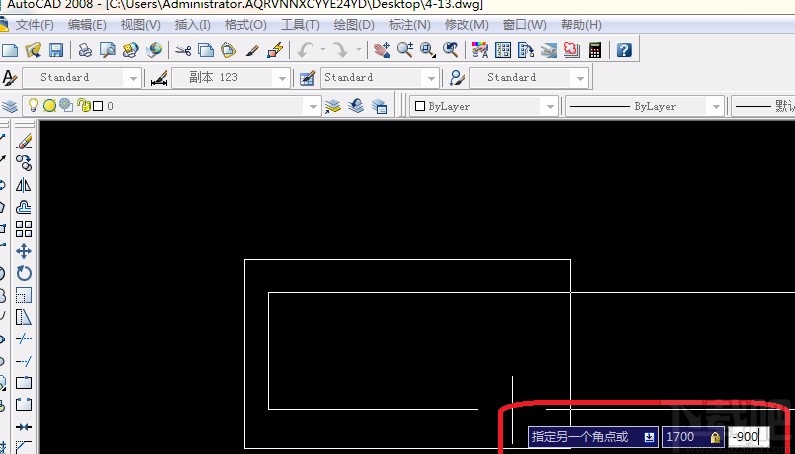Redo with the redo arrow

click(340, 50)
